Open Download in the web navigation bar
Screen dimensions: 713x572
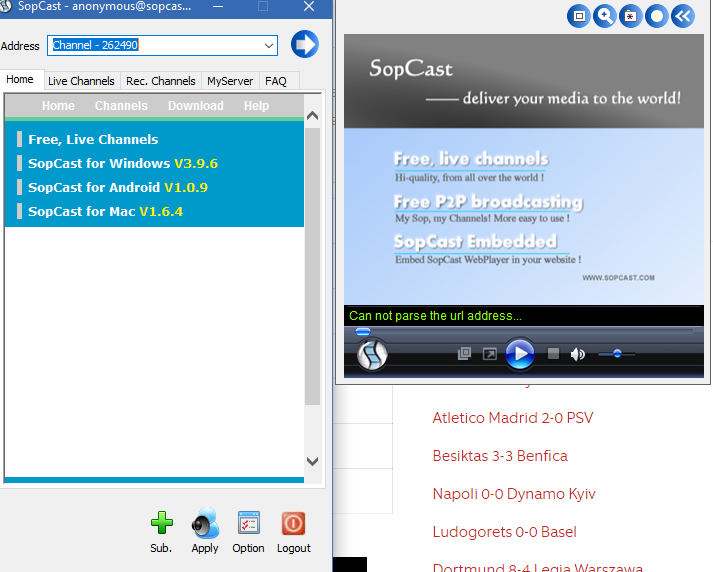(196, 105)
